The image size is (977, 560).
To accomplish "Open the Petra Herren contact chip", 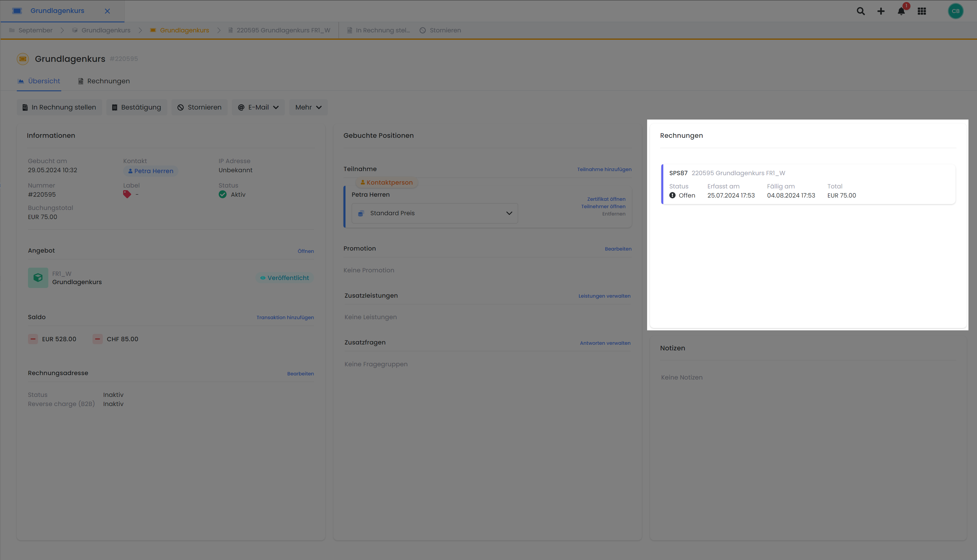I will (151, 171).
